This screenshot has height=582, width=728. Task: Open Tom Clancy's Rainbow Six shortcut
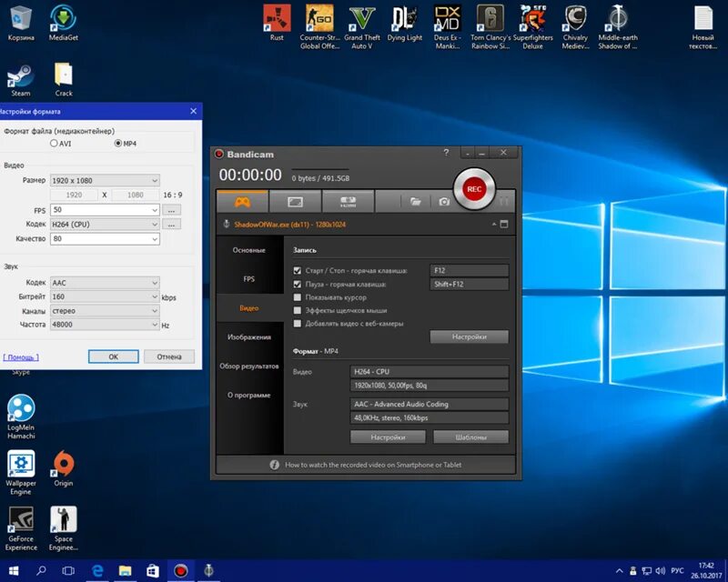pyautogui.click(x=490, y=27)
